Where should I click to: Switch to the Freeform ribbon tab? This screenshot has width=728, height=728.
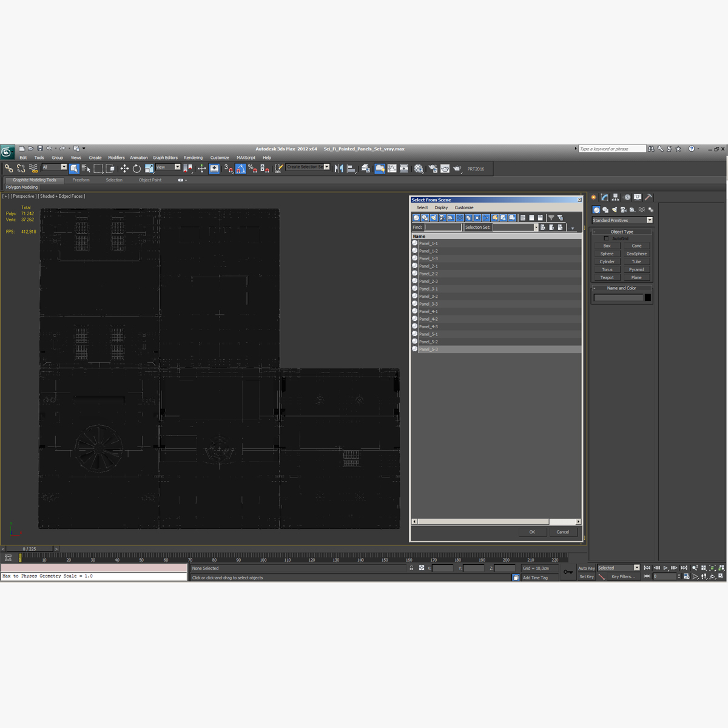[81, 180]
